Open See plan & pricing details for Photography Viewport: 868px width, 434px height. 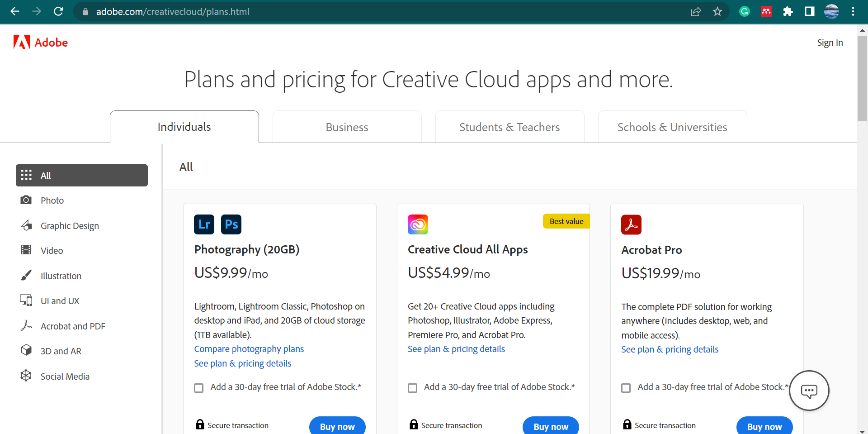pos(243,363)
